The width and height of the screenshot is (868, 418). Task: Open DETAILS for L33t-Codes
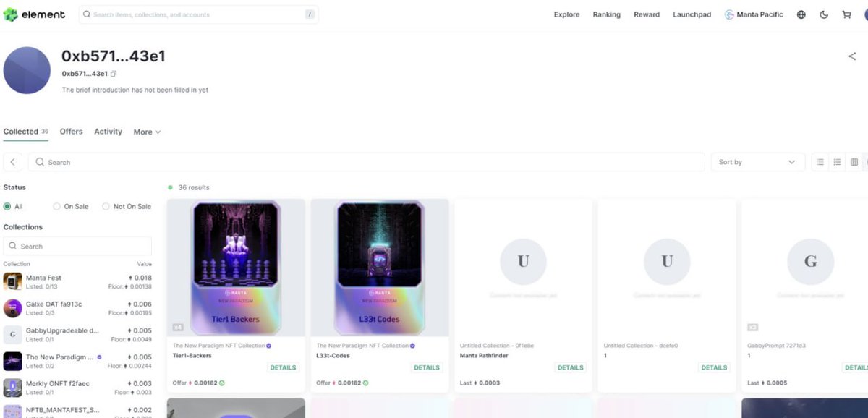(427, 367)
